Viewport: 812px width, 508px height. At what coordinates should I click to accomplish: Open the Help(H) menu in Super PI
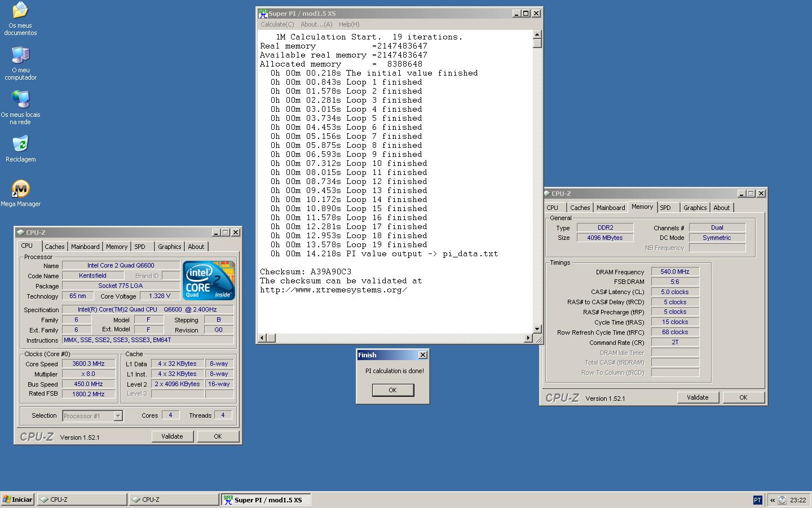349,24
